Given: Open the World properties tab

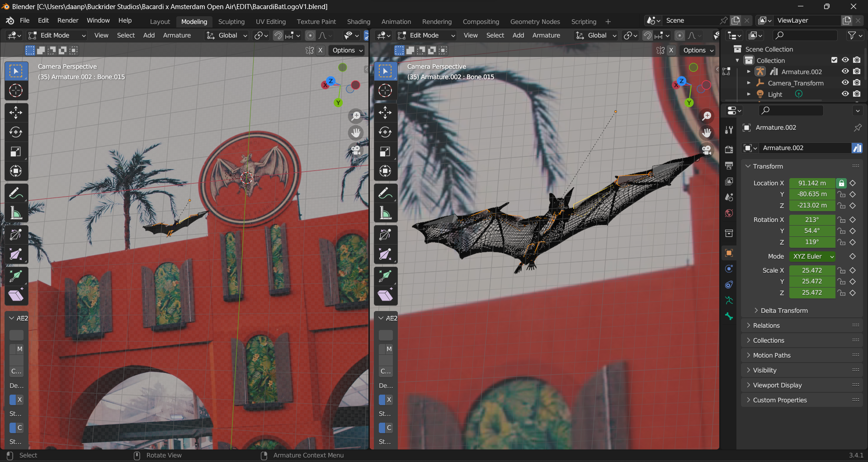Looking at the screenshot, I should pos(729,213).
